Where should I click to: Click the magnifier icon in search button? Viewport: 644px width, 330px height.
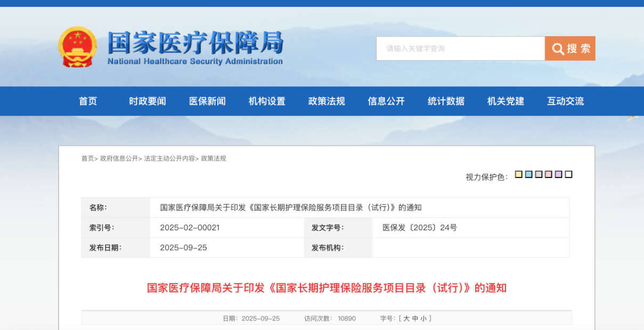pos(558,49)
